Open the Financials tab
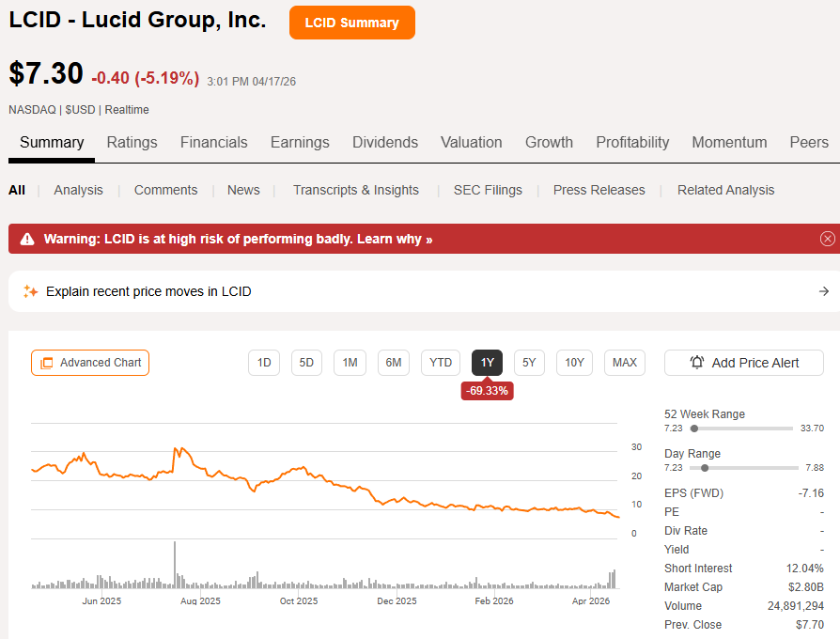 pos(213,143)
